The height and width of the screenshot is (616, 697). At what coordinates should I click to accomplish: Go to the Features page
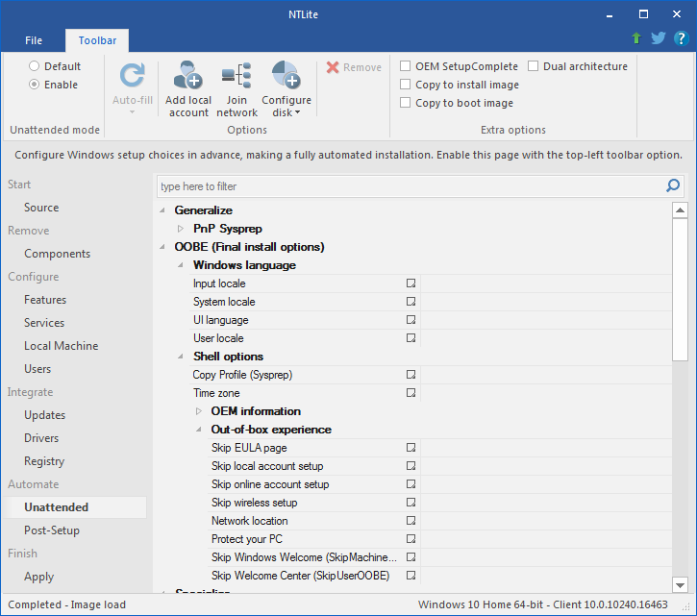45,300
